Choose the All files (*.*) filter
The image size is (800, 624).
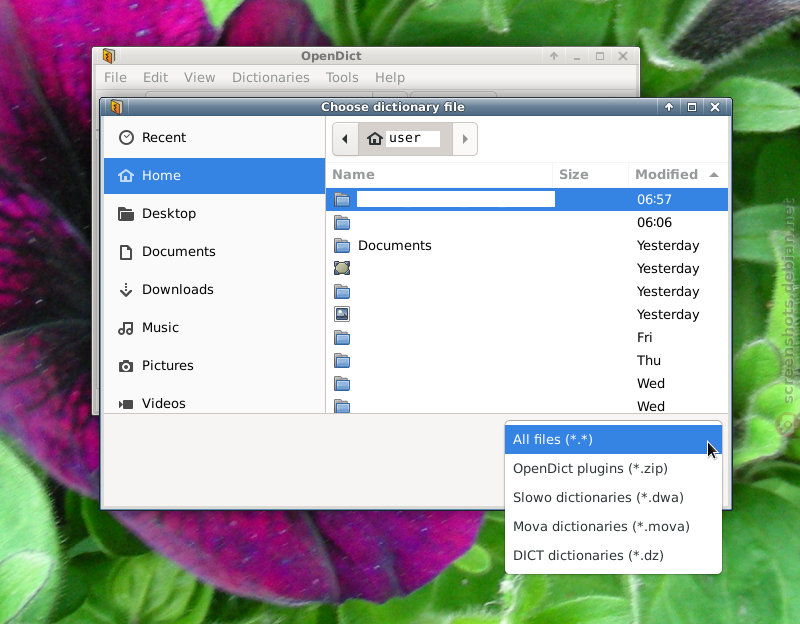613,439
